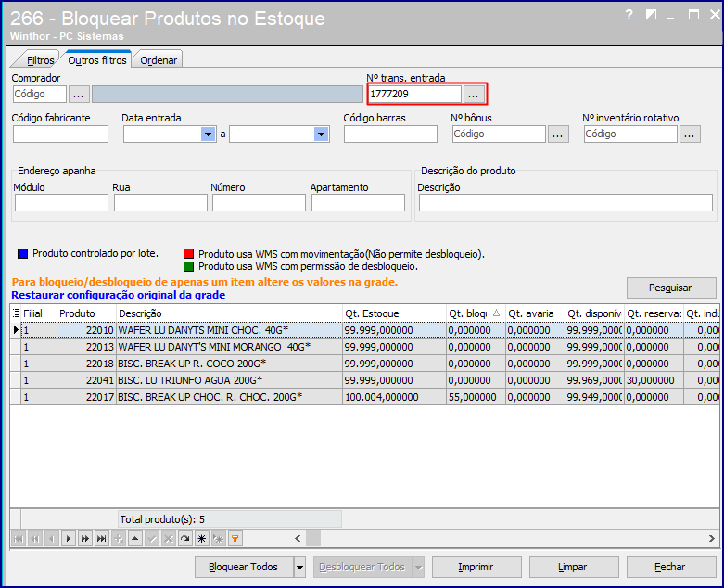The height and width of the screenshot is (588, 724).
Task: Select row WAFER LU DANYT'S MINI MORANGO
Action: tap(364, 347)
